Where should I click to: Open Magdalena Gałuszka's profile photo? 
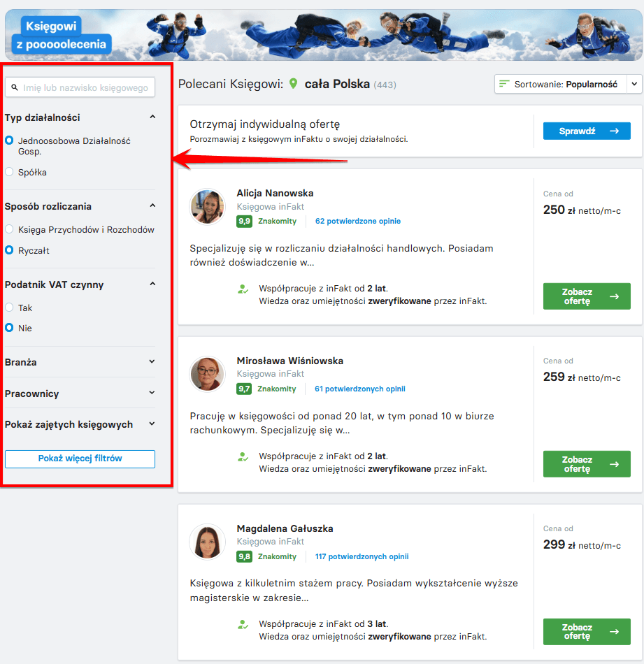point(207,542)
